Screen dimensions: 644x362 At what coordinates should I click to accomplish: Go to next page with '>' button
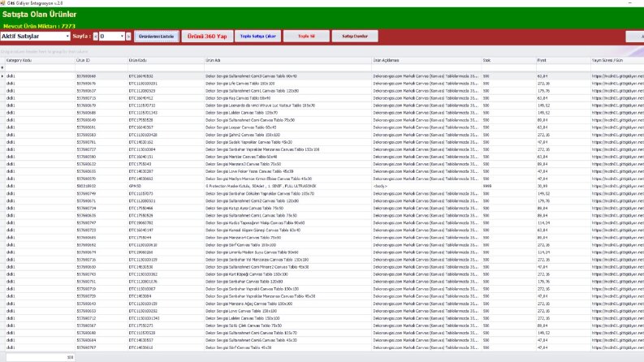click(x=128, y=37)
